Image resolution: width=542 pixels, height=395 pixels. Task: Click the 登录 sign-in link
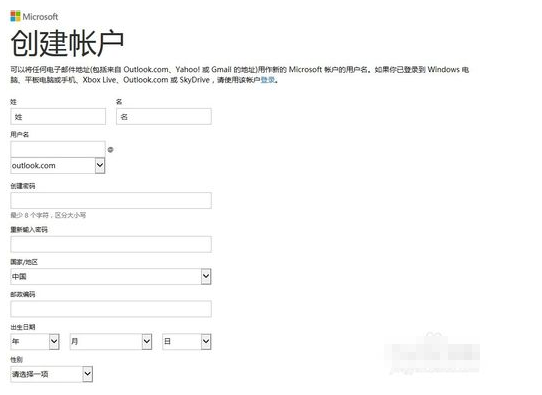268,80
